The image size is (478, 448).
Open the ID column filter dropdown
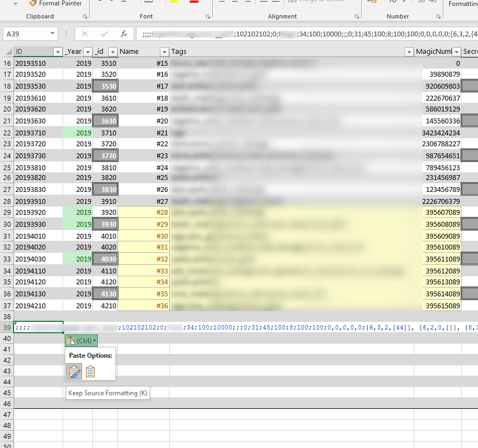(x=58, y=52)
